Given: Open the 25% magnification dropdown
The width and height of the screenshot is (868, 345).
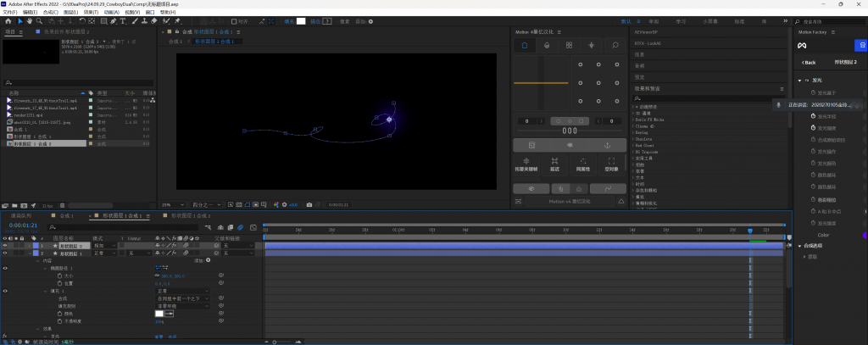Looking at the screenshot, I should point(170,204).
